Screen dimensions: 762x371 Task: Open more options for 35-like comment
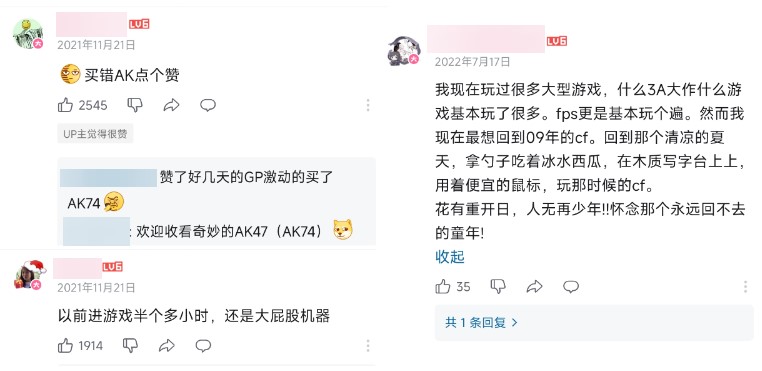(745, 286)
